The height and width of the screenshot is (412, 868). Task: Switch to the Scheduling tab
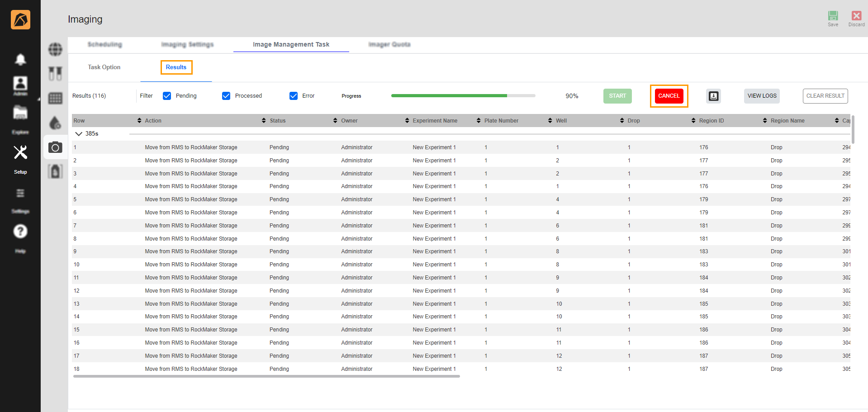pyautogui.click(x=105, y=44)
